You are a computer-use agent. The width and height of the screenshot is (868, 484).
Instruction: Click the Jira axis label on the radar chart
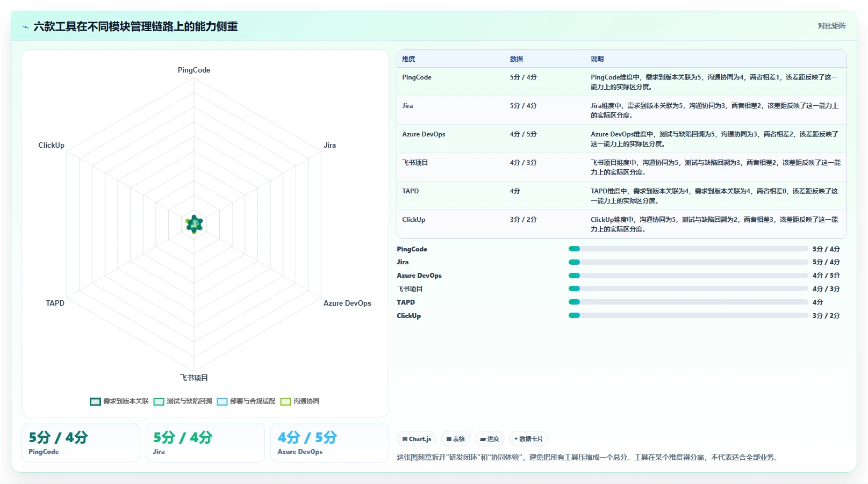(329, 146)
